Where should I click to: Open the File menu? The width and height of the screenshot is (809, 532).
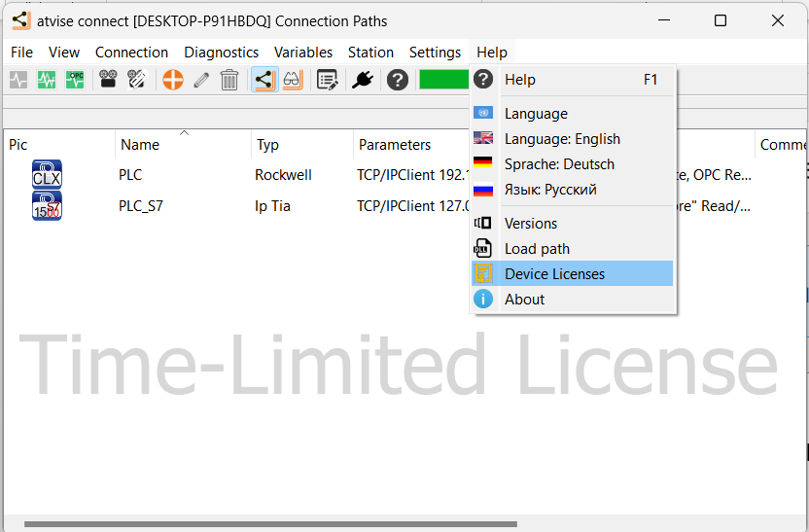21,53
